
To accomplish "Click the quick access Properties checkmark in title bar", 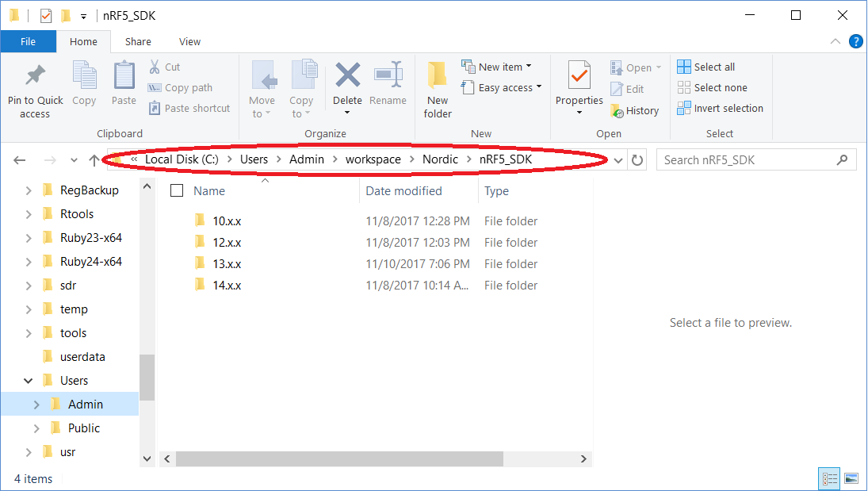I will 46,16.
